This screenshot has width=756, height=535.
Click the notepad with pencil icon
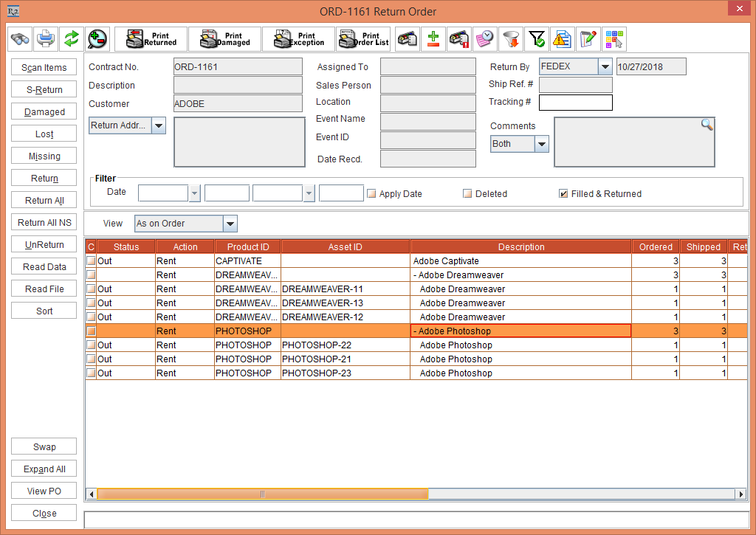pyautogui.click(x=588, y=38)
